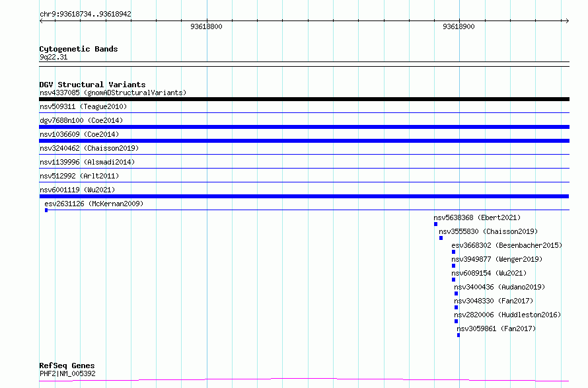
Task: Click the 93618900 ruler position label
Action: click(x=459, y=26)
